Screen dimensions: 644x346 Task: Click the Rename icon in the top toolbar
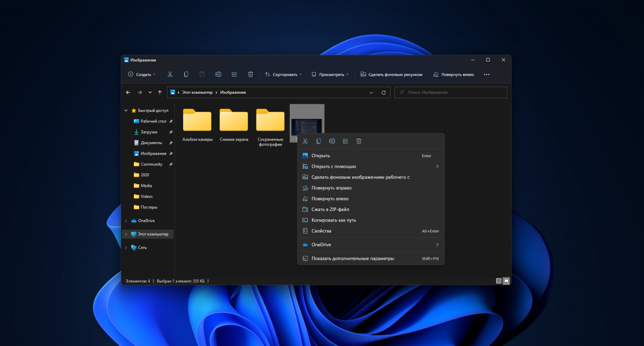218,75
